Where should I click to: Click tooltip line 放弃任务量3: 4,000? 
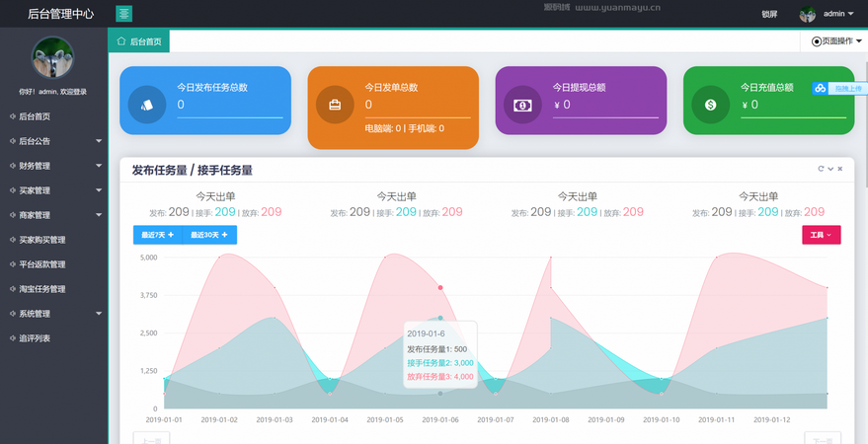(440, 377)
